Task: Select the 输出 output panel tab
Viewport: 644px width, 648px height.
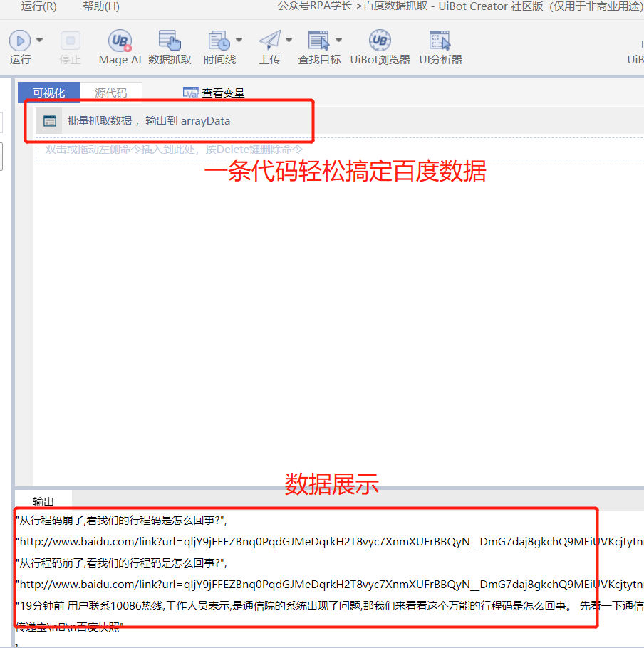Action: click(43, 501)
